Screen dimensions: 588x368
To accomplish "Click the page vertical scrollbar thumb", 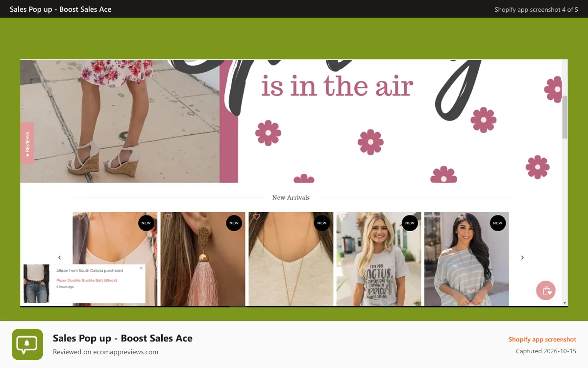I will 564,117.
